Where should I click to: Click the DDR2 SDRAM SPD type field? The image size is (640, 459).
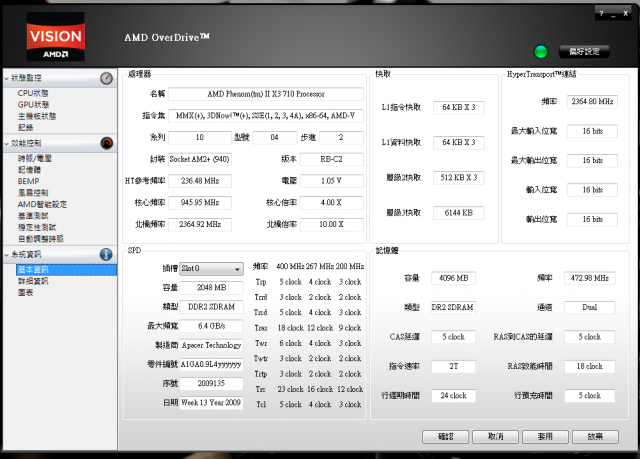pos(211,307)
